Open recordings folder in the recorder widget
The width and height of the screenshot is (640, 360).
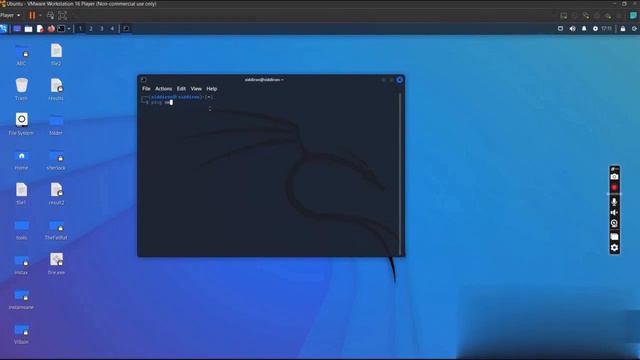(614, 237)
